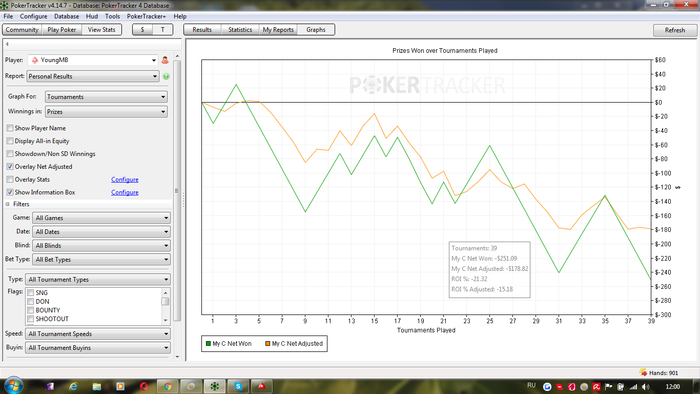
Task: Open All Tournament Speeds dropdown
Action: click(98, 334)
